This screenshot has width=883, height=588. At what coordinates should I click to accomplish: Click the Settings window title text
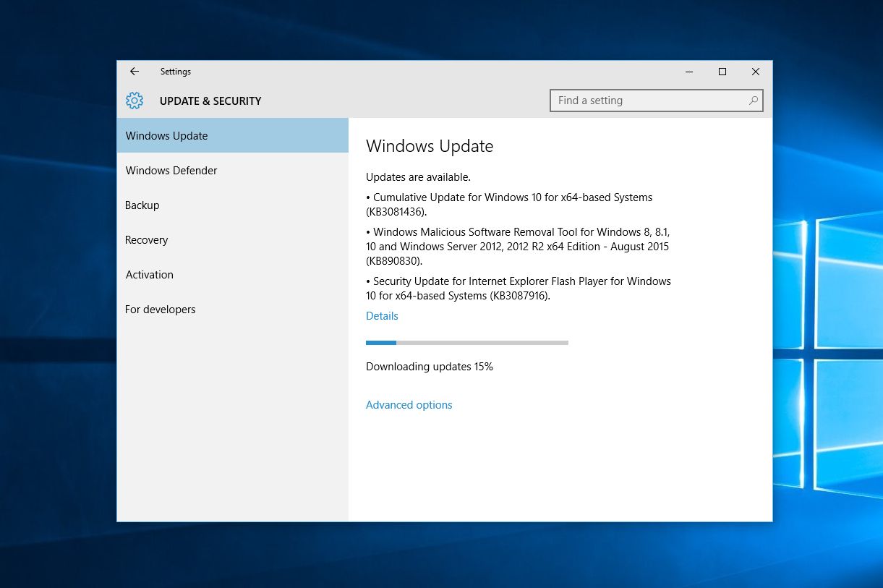pos(176,72)
